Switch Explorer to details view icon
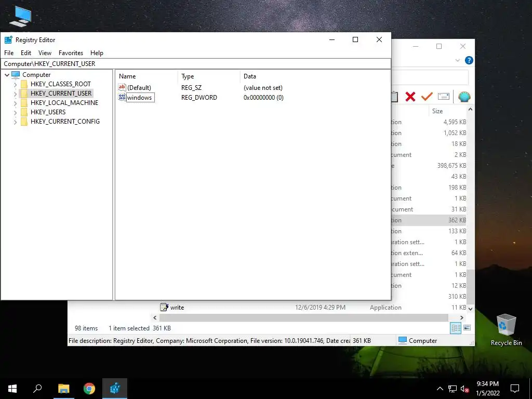 click(456, 328)
